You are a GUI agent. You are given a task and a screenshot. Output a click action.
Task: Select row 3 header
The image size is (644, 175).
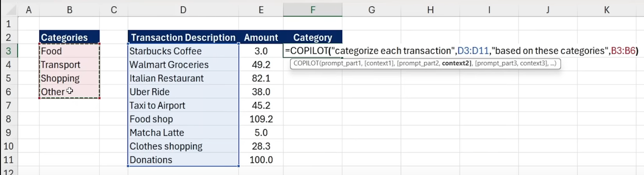click(x=8, y=51)
